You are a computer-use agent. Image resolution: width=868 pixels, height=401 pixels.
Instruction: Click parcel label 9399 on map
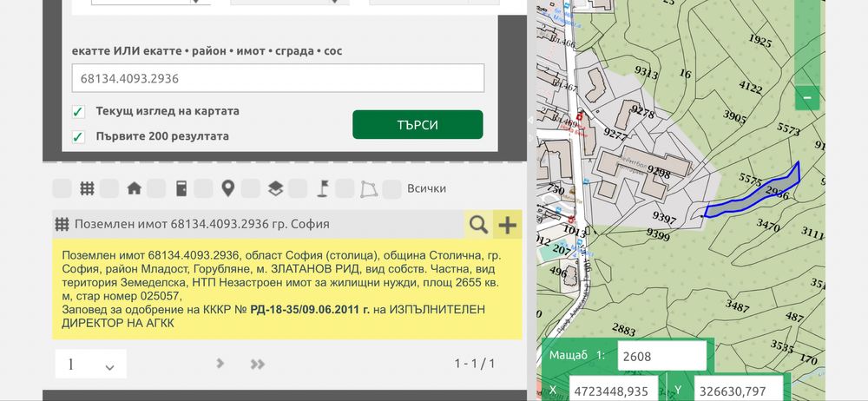[x=658, y=234]
